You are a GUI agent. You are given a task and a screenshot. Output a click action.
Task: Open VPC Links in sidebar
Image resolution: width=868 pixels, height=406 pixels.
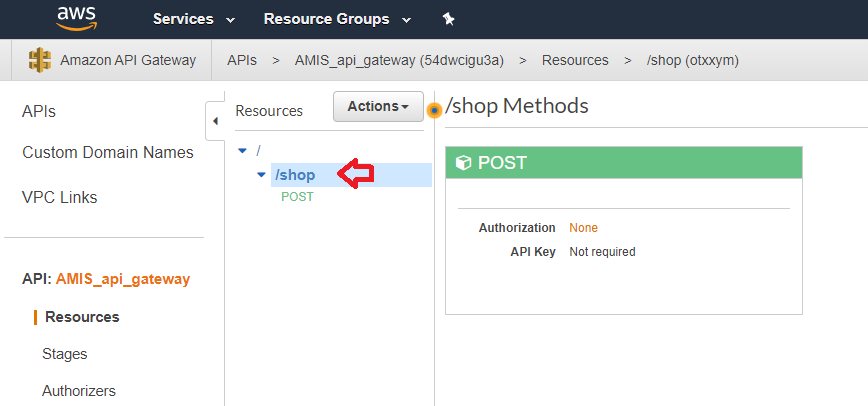(x=60, y=197)
